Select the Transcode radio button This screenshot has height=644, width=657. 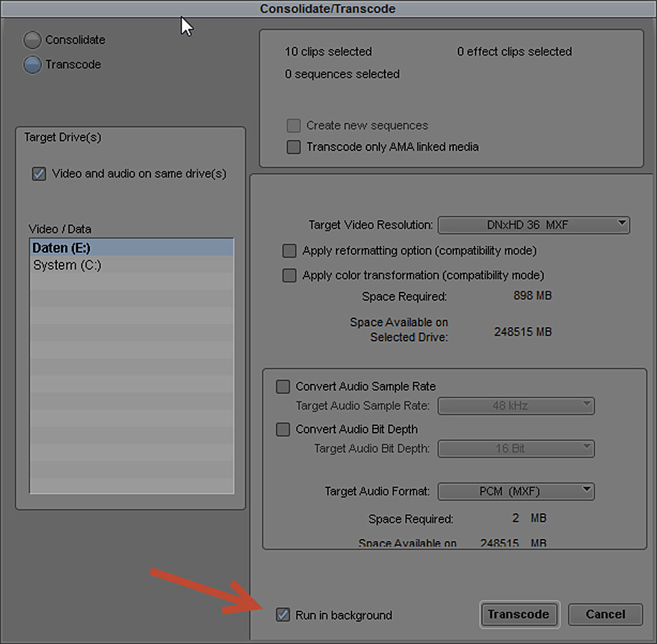[x=33, y=65]
